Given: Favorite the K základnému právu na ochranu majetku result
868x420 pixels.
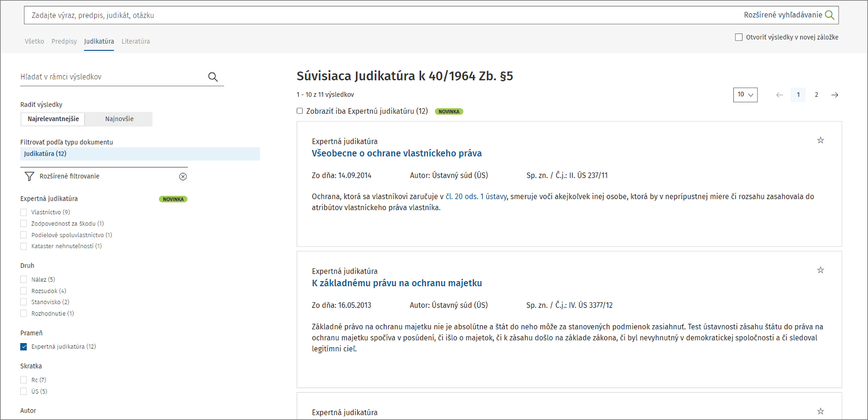Looking at the screenshot, I should (x=820, y=270).
